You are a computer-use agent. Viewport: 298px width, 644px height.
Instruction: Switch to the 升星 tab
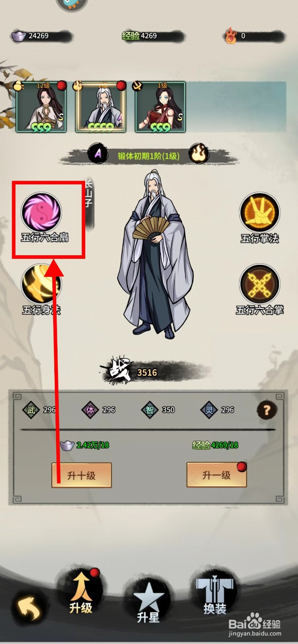(148, 602)
